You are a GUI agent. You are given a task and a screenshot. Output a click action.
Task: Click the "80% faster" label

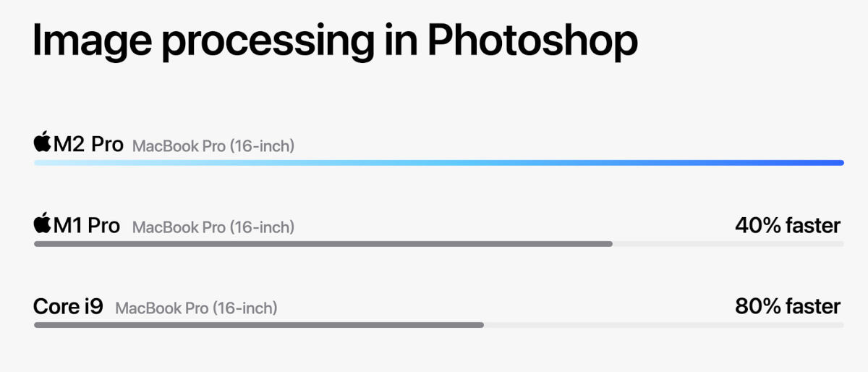[x=788, y=306]
